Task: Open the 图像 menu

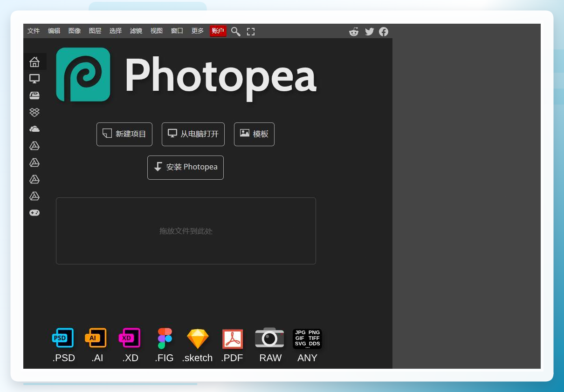Action: (x=75, y=31)
